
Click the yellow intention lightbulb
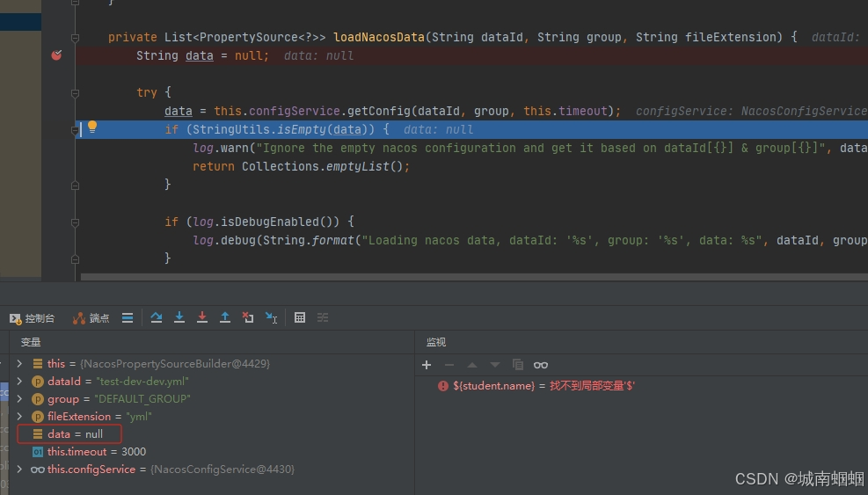[92, 127]
